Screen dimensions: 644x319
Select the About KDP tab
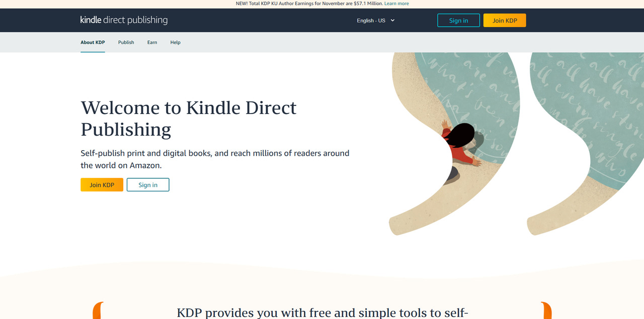pyautogui.click(x=93, y=42)
